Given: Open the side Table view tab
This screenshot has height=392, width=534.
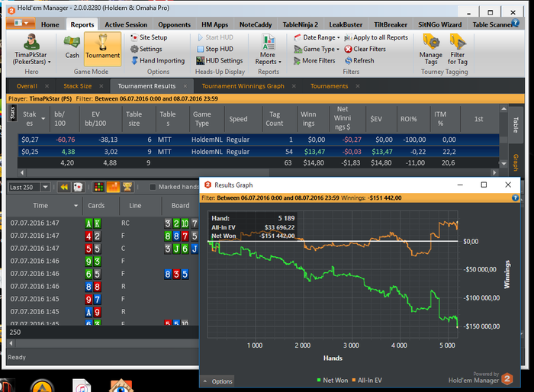Looking at the screenshot, I should click(515, 124).
